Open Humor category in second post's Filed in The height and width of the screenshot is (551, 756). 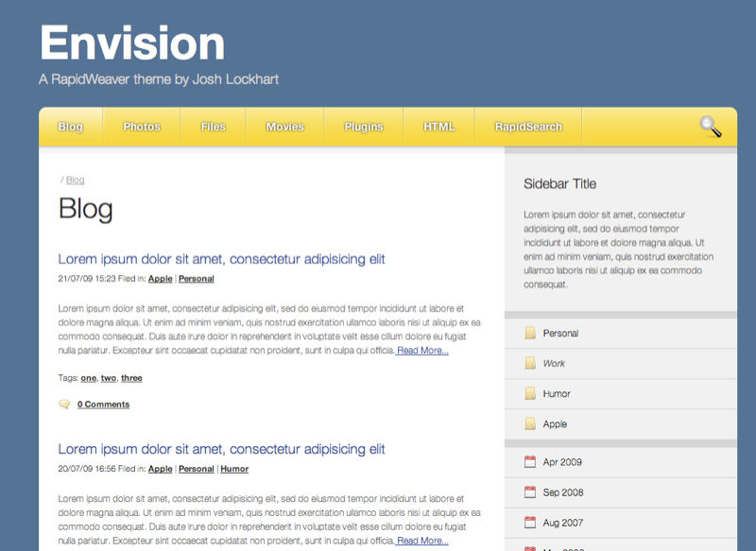(234, 469)
